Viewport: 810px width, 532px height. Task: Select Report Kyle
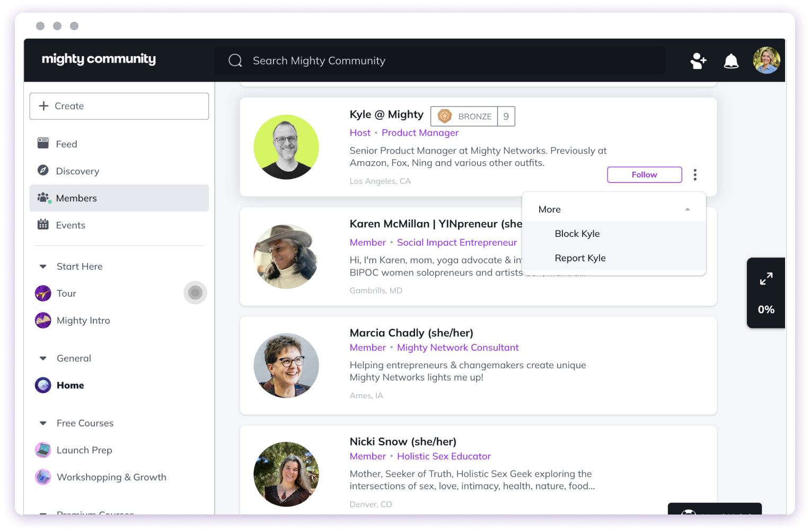tap(580, 258)
